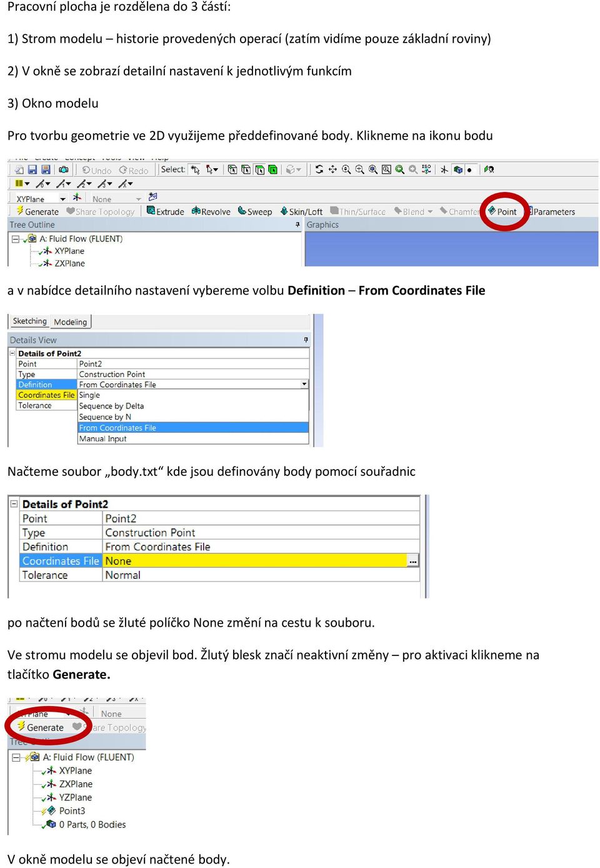This screenshot has height=868, width=600.
Task: Click the camera image capture icon
Action: pyautogui.click(x=63, y=170)
